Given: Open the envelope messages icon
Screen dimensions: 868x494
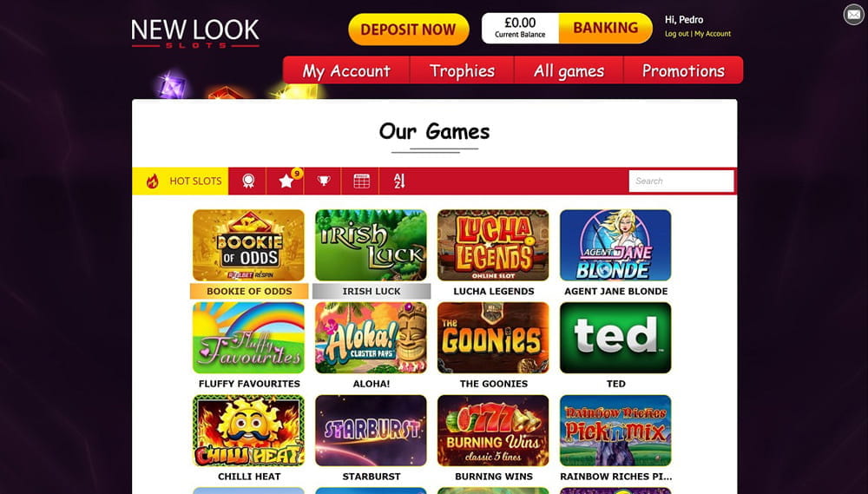Looking at the screenshot, I should [853, 15].
